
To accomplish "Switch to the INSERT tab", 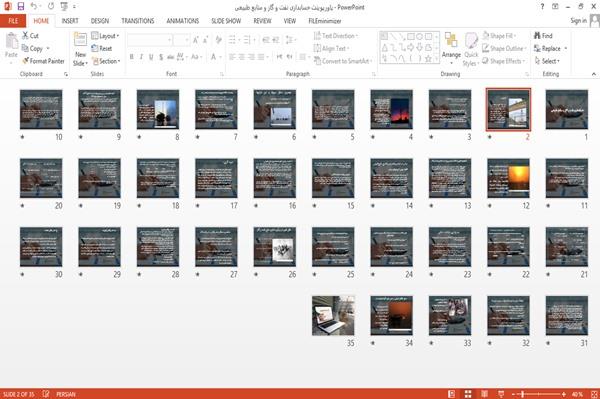I will 70,21.
